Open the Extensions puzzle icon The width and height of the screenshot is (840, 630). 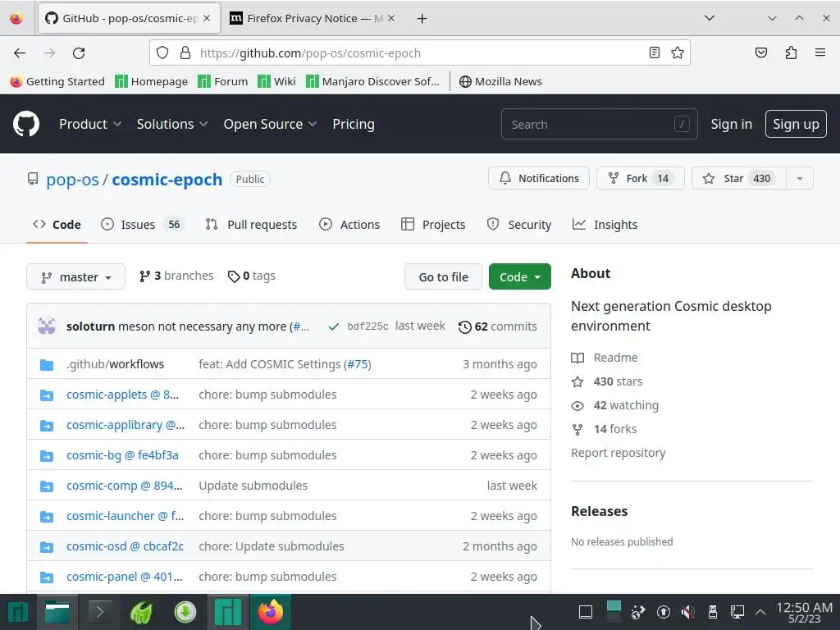point(791,52)
